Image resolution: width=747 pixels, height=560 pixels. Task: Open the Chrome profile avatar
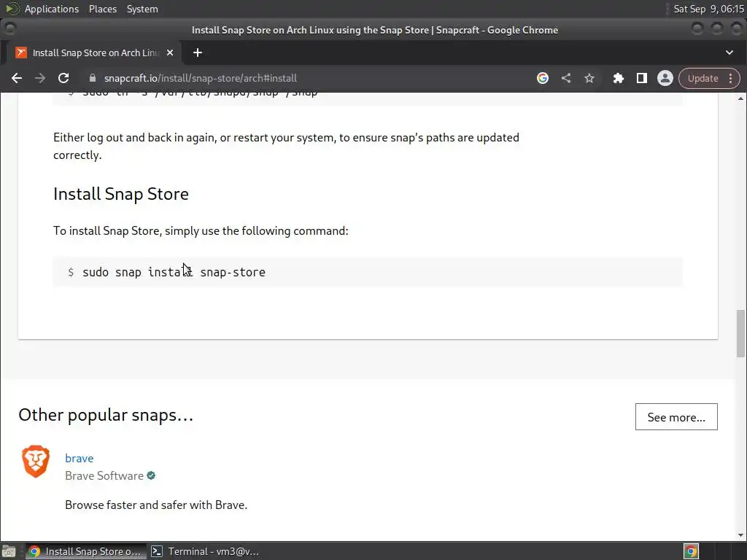click(x=665, y=78)
